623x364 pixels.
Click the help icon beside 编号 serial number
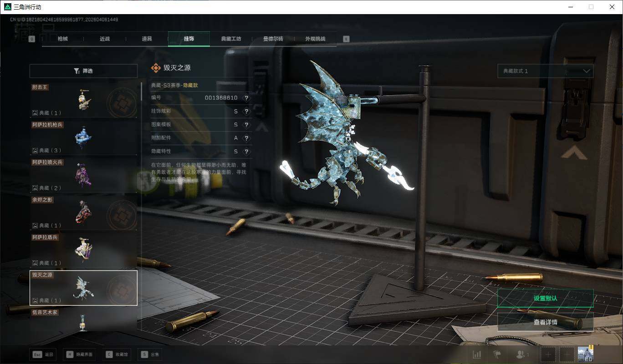tap(246, 98)
